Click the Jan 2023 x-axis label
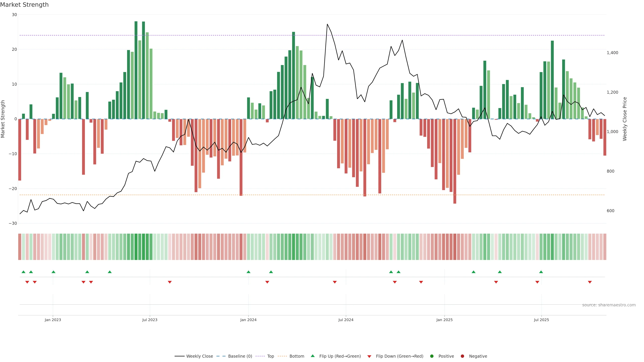Screen dimensions: 644x362 [x=53, y=320]
